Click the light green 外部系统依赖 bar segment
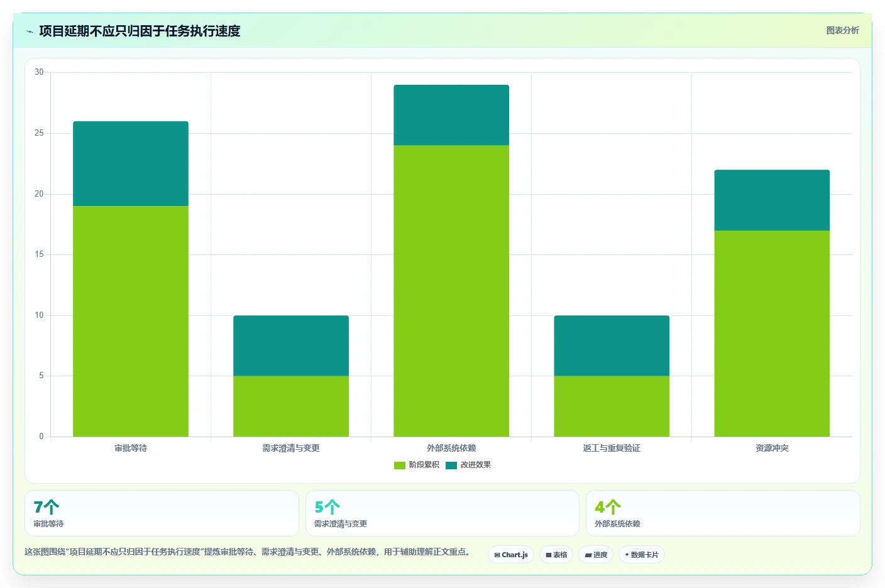 tap(451, 291)
